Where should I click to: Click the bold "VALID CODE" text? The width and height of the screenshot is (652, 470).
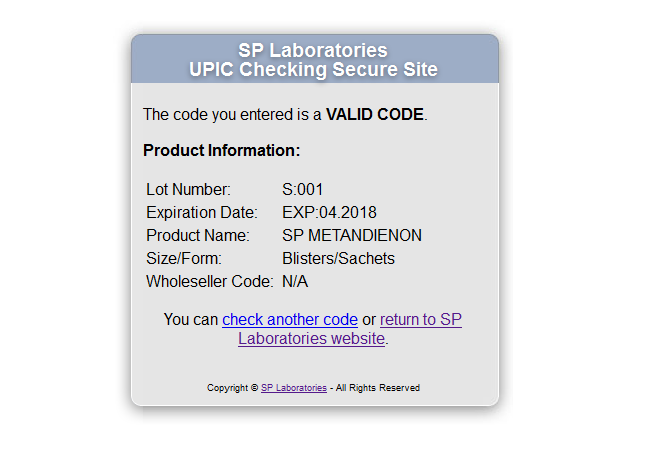[x=375, y=115]
